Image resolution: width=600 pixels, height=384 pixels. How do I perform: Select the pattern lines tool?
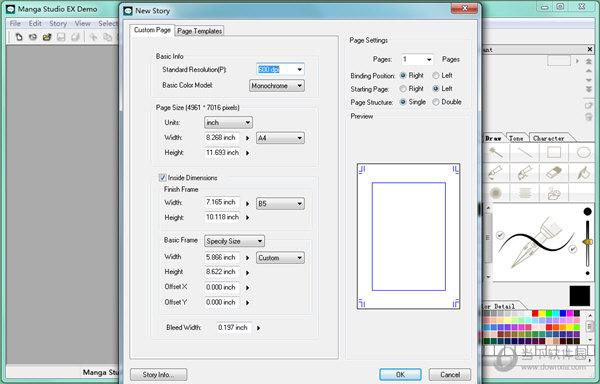coord(525,193)
